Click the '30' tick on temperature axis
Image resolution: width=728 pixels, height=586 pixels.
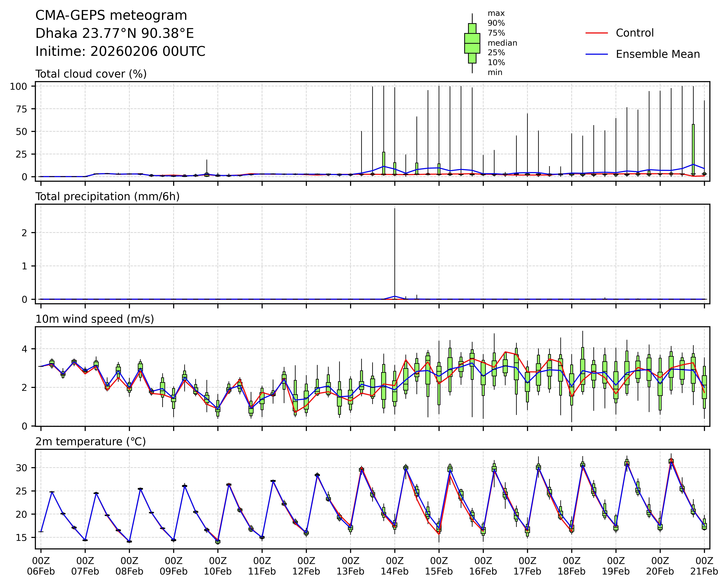(x=22, y=468)
